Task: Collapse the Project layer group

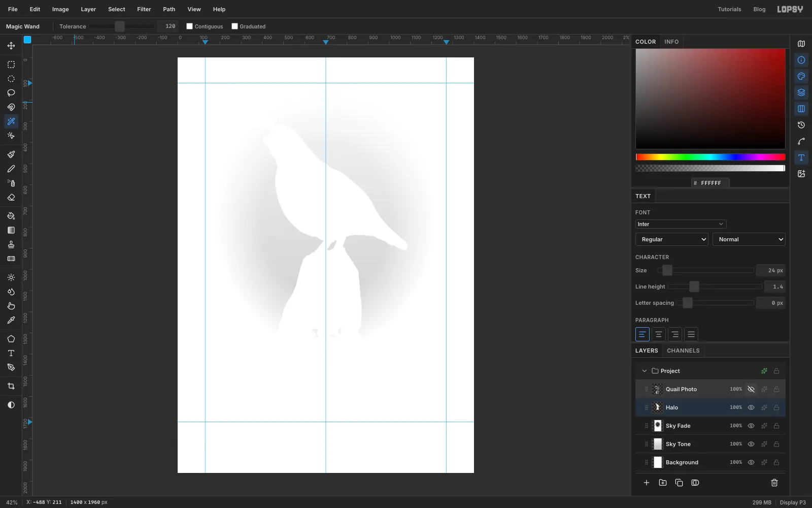Action: coord(645,371)
